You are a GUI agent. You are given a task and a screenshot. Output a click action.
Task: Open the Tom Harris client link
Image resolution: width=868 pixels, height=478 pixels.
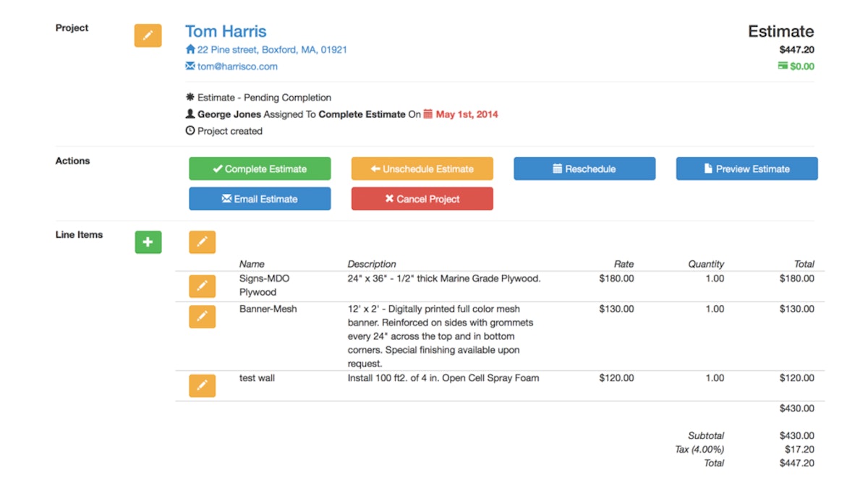(x=226, y=31)
